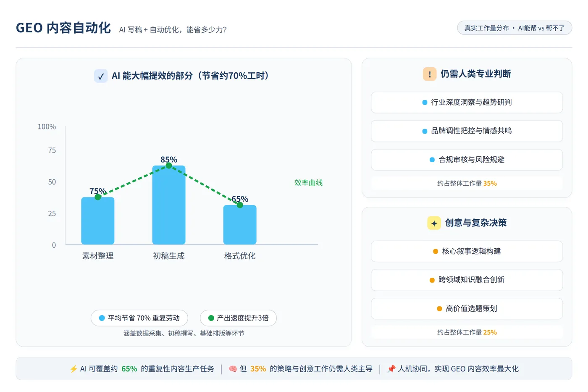
Task: Click the lightning bolt icon in footer
Action: (x=73, y=369)
